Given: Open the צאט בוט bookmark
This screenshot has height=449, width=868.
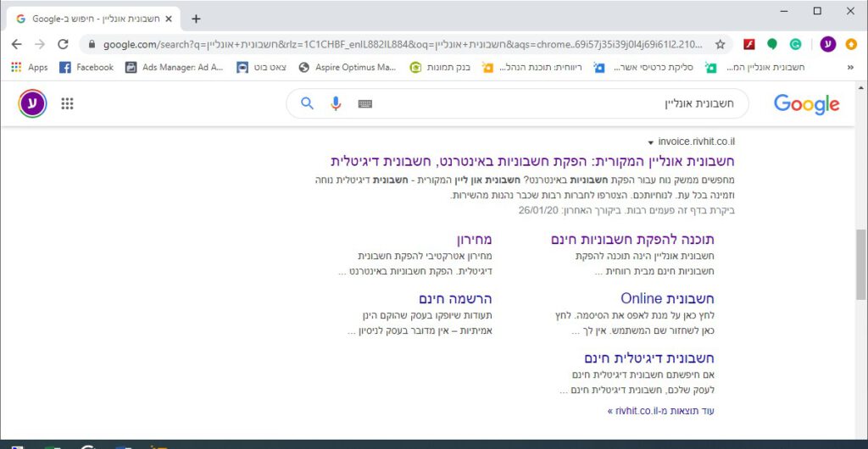Looking at the screenshot, I should [261, 68].
